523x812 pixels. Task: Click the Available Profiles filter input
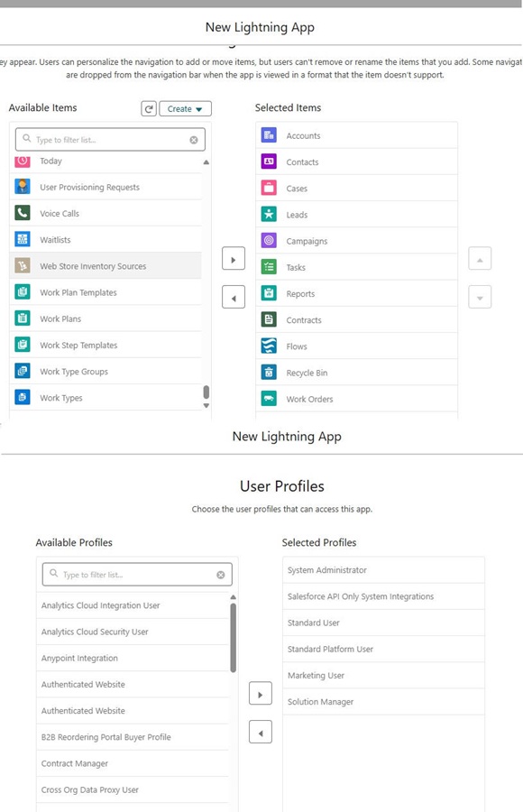tap(137, 575)
